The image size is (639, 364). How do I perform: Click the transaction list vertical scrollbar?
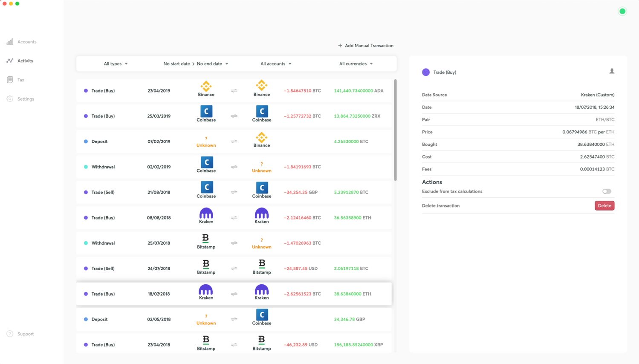[x=395, y=130]
